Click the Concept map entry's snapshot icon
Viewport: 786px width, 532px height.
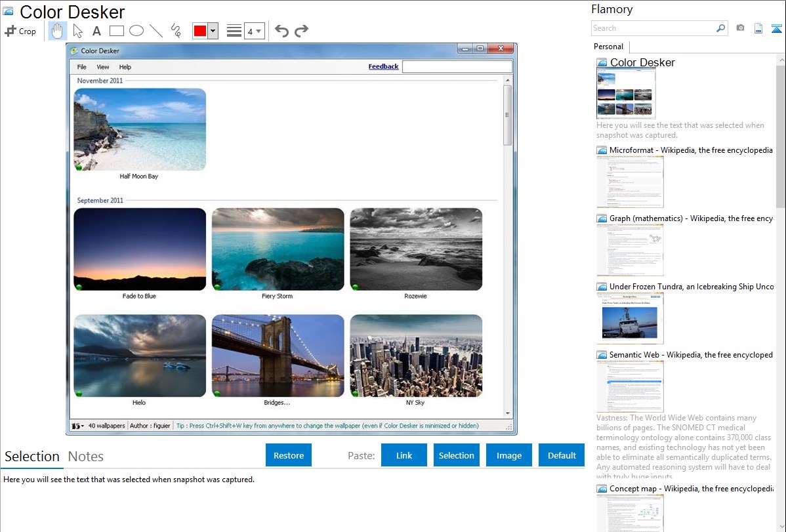click(602, 488)
